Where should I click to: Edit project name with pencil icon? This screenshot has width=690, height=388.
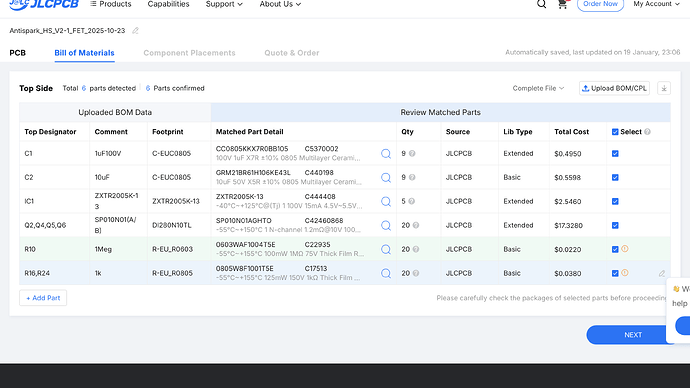click(x=136, y=30)
